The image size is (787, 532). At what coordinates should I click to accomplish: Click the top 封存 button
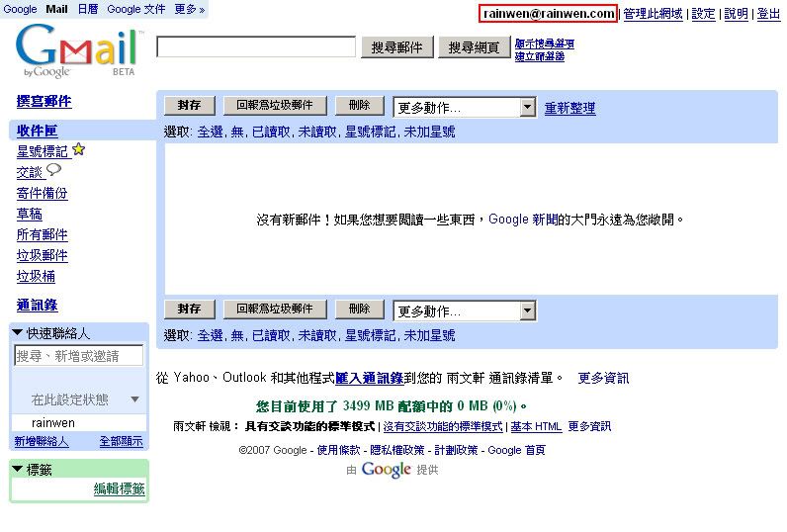click(189, 106)
